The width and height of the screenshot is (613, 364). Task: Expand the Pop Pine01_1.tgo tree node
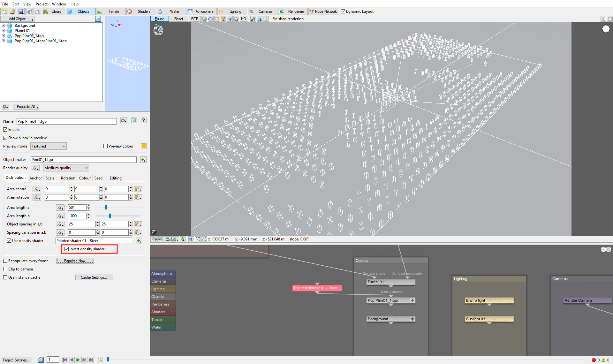click(3, 36)
